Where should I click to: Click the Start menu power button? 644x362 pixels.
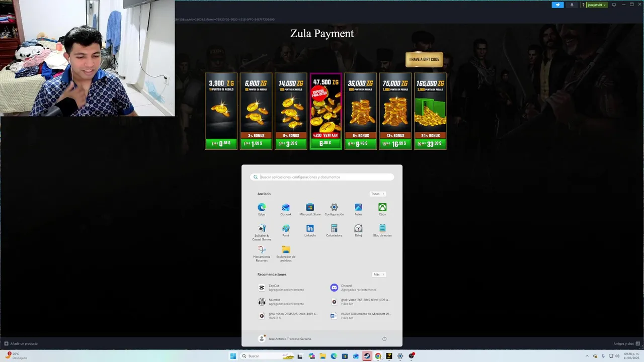(x=384, y=339)
